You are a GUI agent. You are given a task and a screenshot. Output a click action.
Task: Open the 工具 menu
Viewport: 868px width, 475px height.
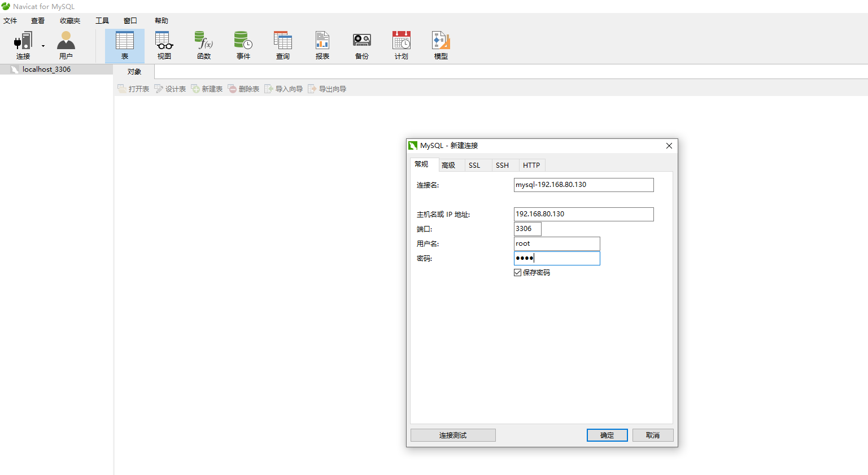102,21
